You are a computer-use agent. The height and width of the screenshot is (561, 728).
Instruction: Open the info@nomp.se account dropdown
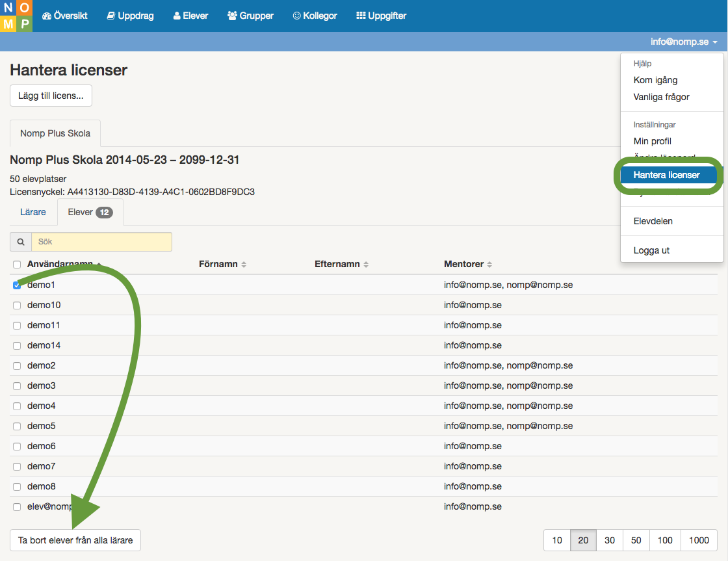(x=684, y=42)
